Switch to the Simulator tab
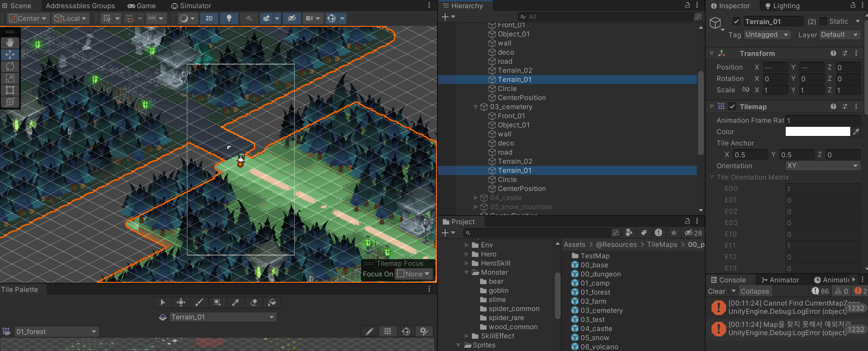 pos(191,5)
